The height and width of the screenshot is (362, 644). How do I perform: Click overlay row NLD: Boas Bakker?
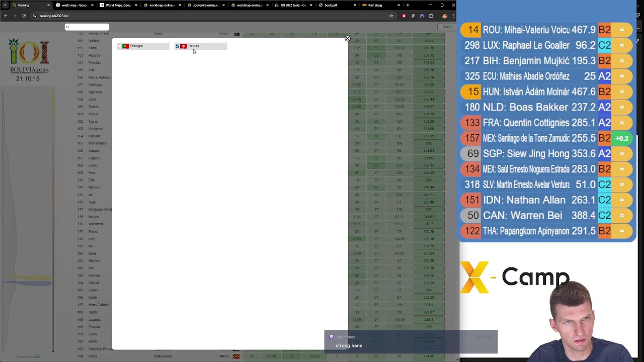point(546,107)
